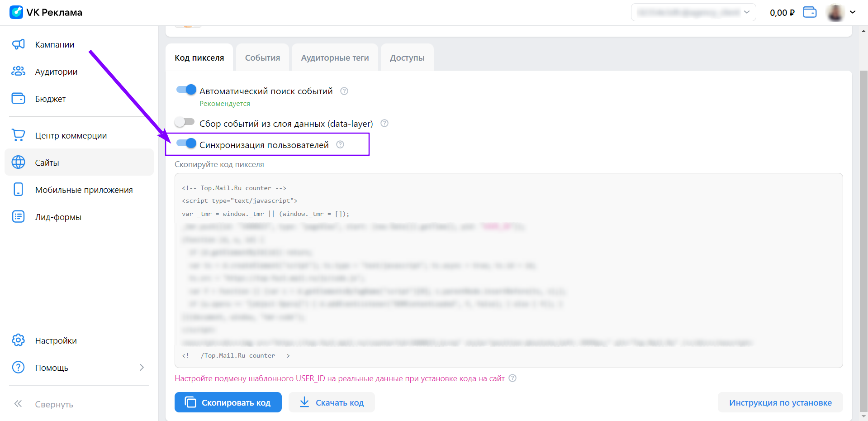
Task: Click the Свернуть double-chevron icon
Action: tap(18, 404)
